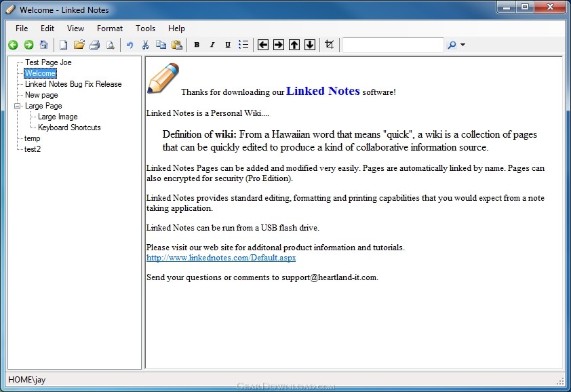Click the boxed right arrow toolbar button
The height and width of the screenshot is (392, 571).
tap(279, 45)
